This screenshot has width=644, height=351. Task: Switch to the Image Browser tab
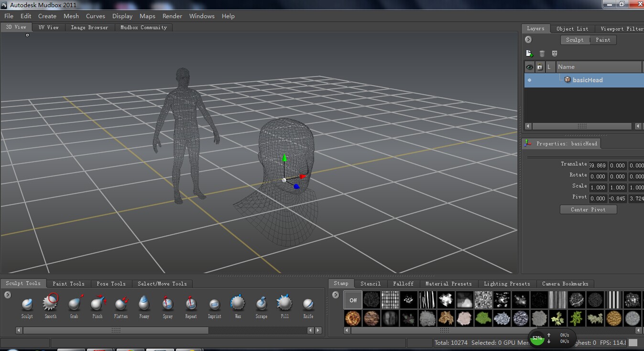tap(89, 28)
